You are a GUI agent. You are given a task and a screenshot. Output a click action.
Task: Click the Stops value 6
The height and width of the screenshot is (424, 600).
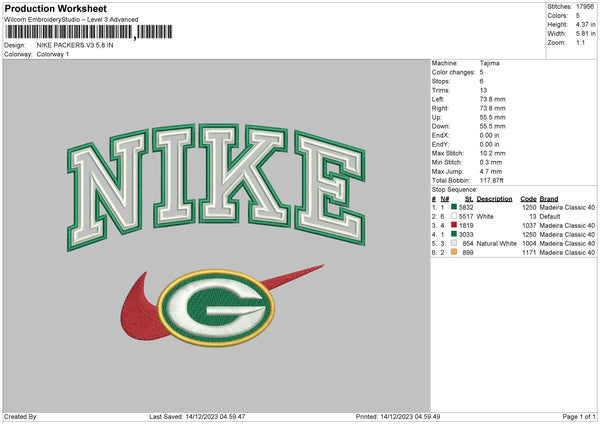481,81
